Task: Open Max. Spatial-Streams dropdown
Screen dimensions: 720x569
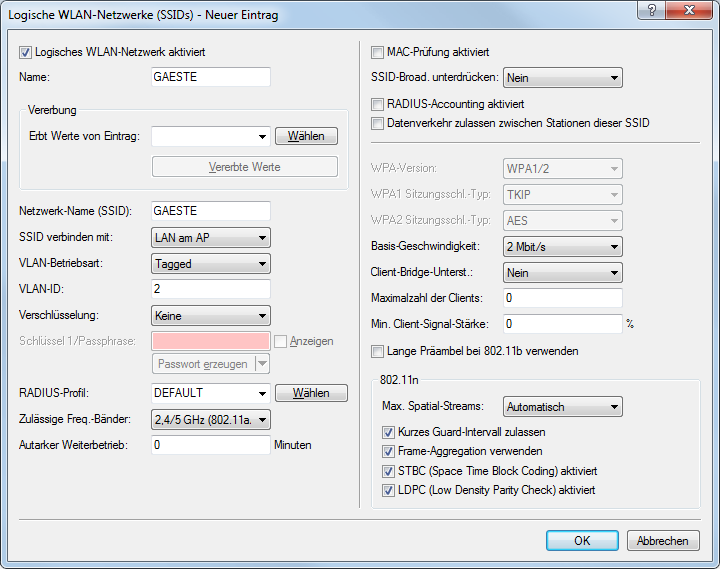Action: coord(563,407)
